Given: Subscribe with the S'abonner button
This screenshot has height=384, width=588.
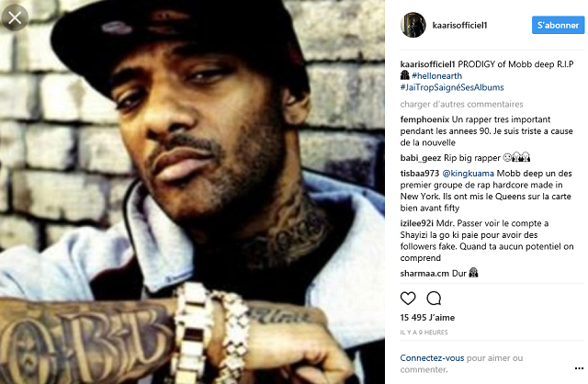Looking at the screenshot, I should pyautogui.click(x=558, y=25).
